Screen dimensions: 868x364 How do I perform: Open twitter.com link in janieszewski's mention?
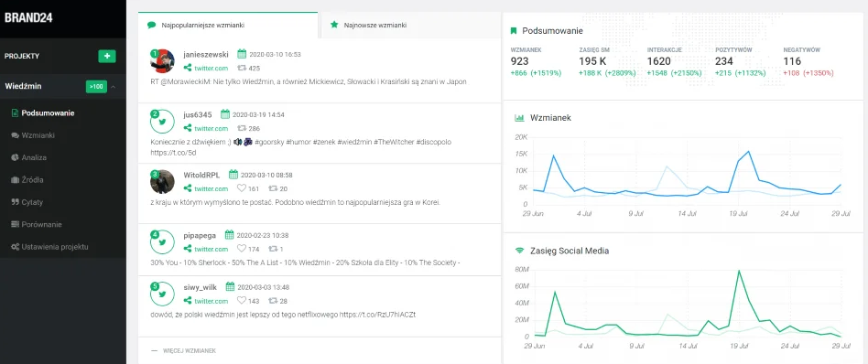[211, 68]
